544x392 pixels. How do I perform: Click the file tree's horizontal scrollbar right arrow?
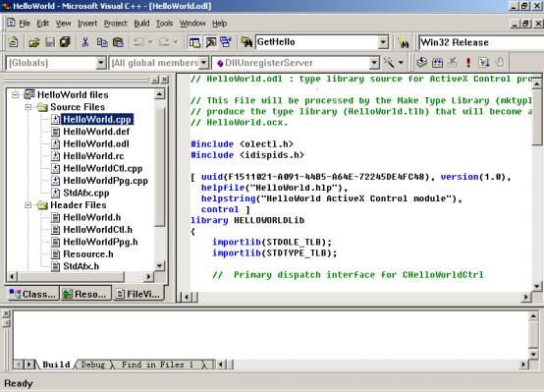148,276
